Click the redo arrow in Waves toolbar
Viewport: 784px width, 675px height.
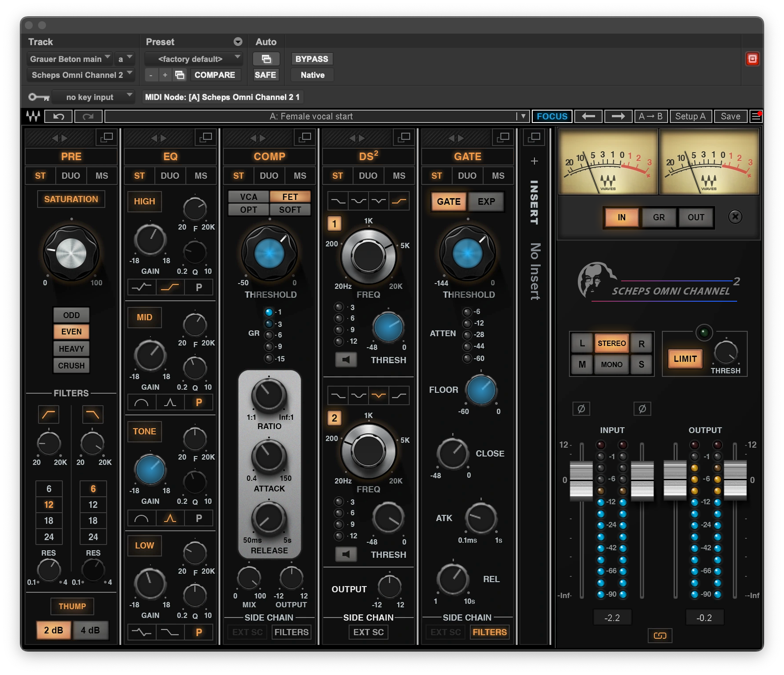click(88, 116)
